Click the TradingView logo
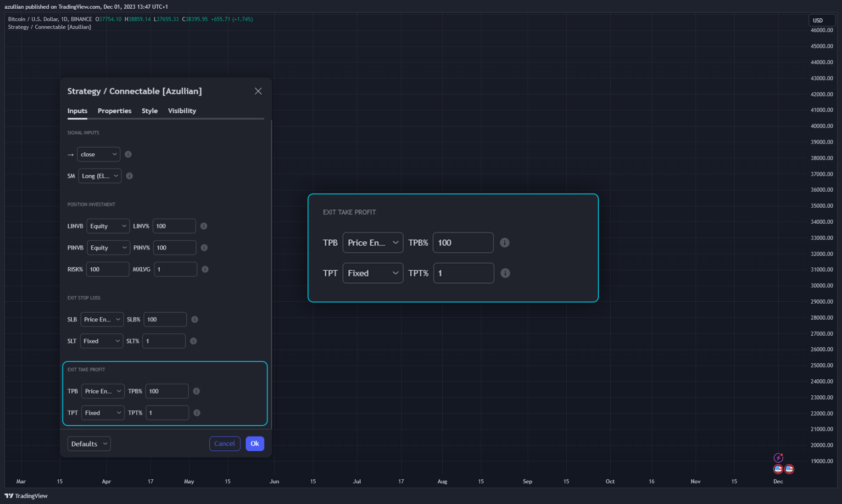The image size is (842, 504). point(26,496)
